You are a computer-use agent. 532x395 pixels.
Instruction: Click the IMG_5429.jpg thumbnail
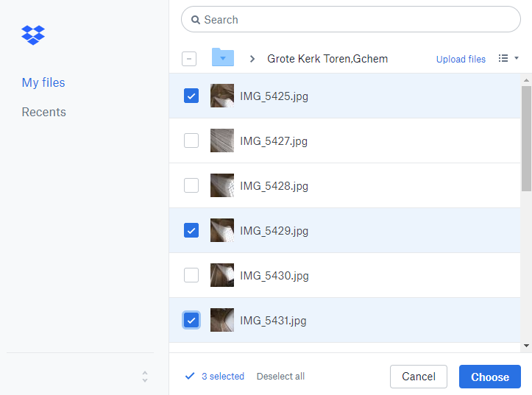click(222, 230)
